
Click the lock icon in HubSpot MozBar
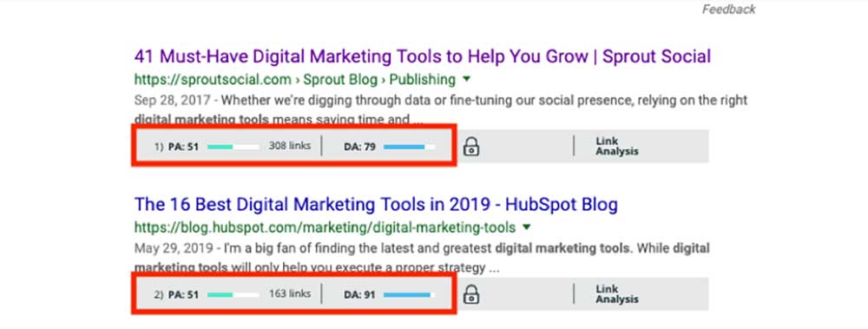(471, 294)
